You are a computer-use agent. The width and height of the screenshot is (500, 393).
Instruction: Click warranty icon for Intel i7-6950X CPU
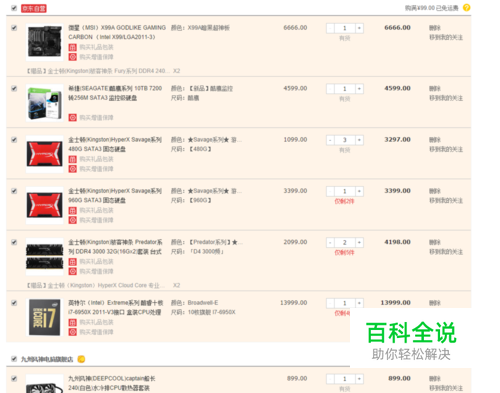(73, 332)
